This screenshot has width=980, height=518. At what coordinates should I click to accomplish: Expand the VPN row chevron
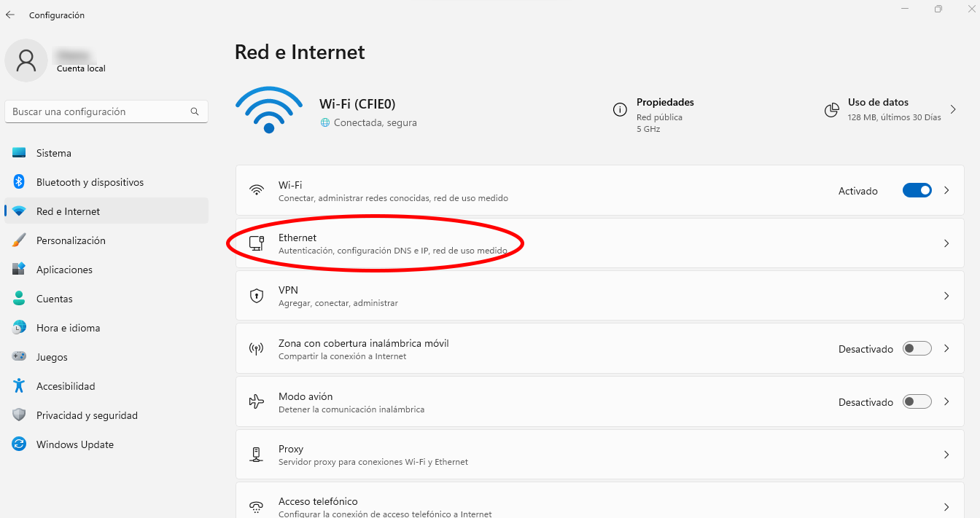946,296
